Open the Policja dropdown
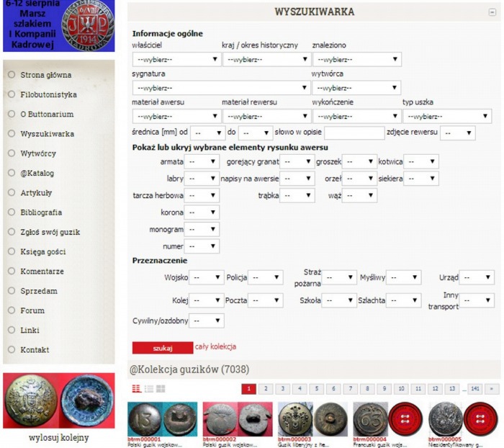Screen dimensions: 504x448 point(266,277)
